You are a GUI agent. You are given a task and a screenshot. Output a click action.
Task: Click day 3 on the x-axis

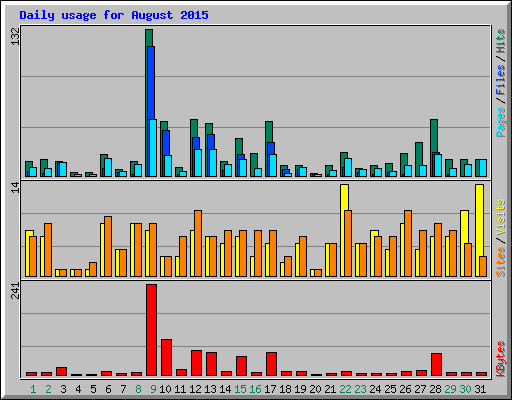tap(63, 389)
